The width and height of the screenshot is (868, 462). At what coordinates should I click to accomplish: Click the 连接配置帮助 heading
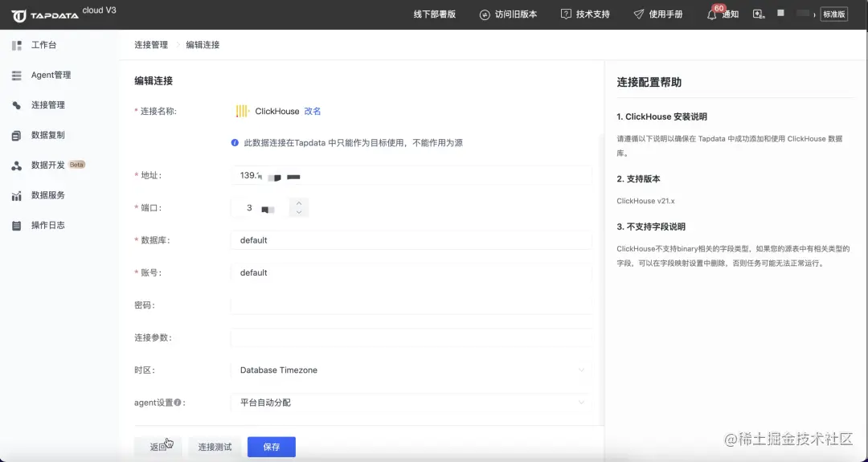pos(649,83)
